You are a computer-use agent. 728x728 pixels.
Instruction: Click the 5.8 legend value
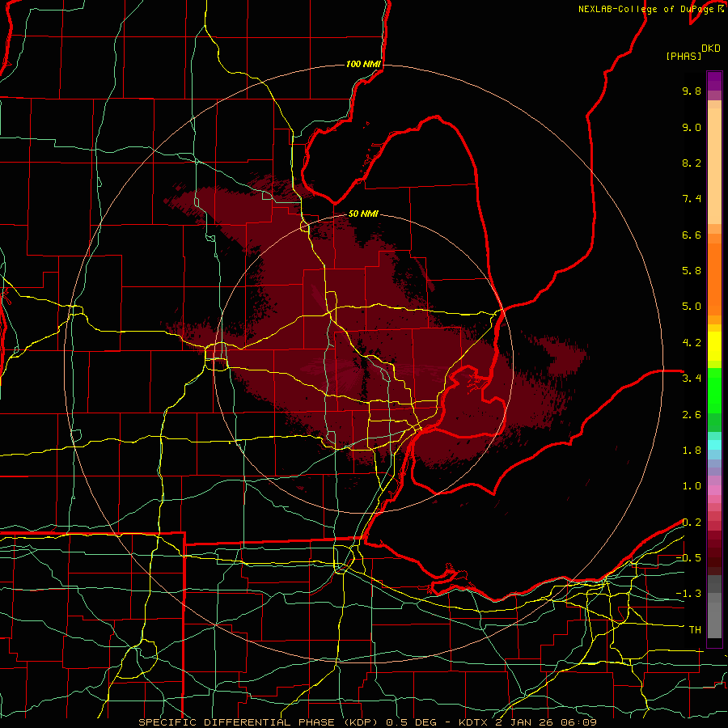692,271
